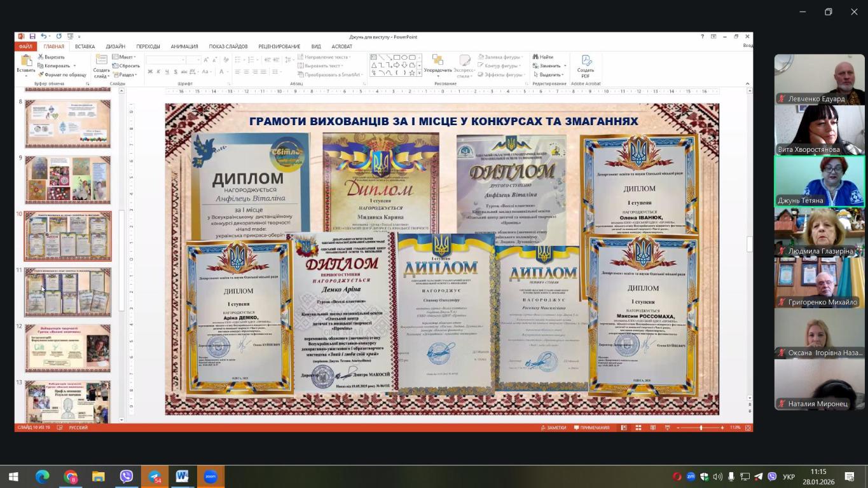Click the zoom slider handle
868x488 pixels.
coord(701,428)
